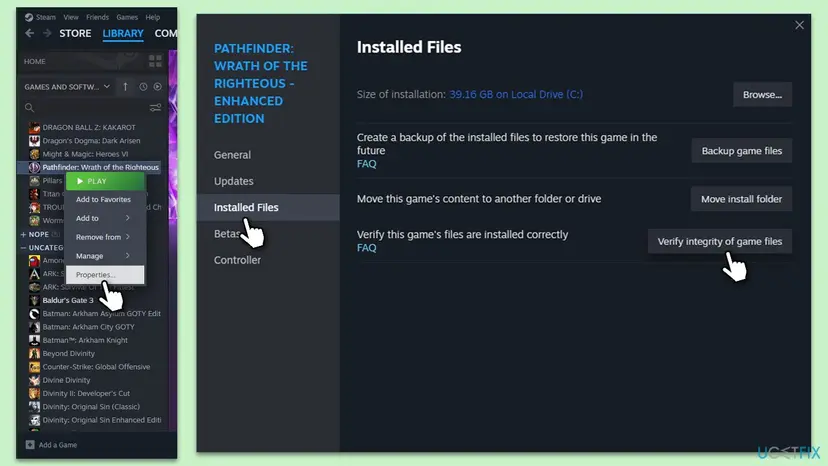828x466 pixels.
Task: Click Divinity: Original Sin (Classic) icon
Action: click(x=34, y=407)
